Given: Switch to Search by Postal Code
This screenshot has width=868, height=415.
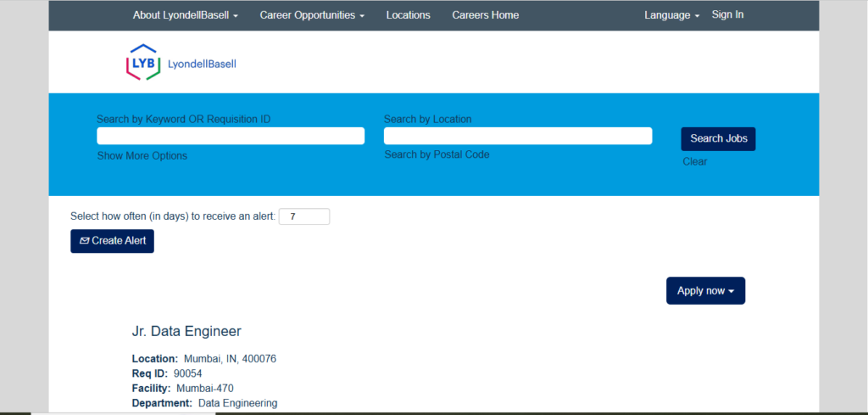Looking at the screenshot, I should point(437,154).
